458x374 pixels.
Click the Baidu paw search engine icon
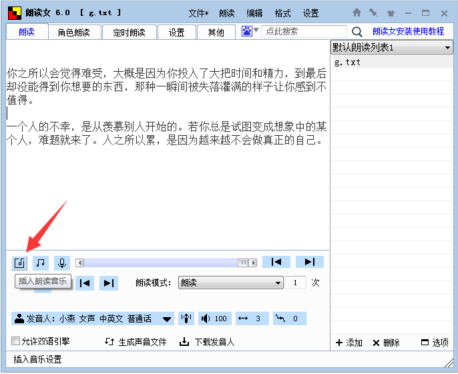247,31
